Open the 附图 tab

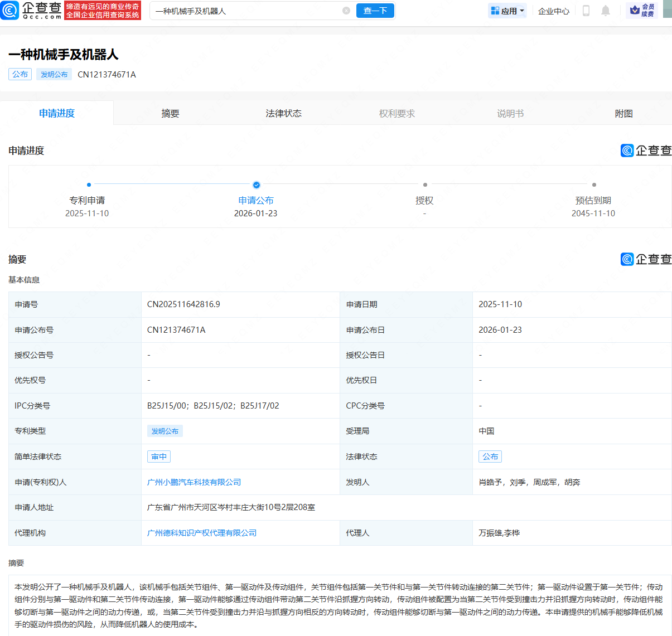(x=623, y=113)
